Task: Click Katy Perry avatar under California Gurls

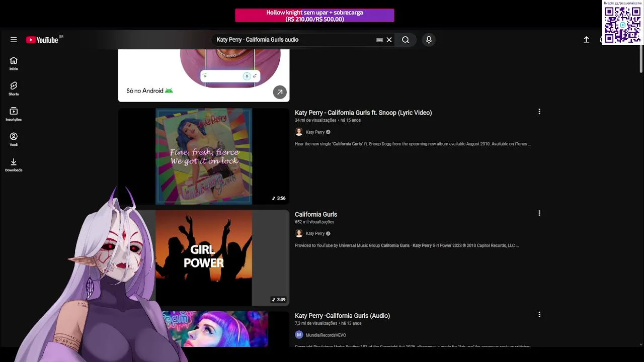Action: [299, 233]
